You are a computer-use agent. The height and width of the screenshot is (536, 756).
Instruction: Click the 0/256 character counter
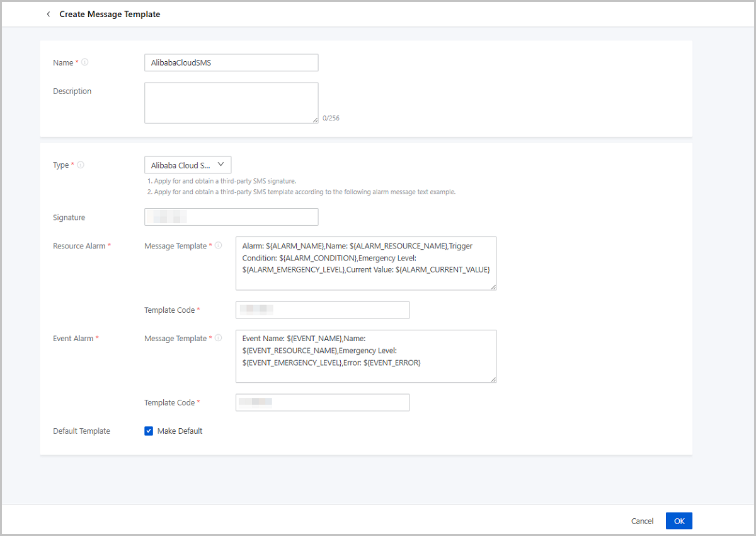tap(331, 118)
